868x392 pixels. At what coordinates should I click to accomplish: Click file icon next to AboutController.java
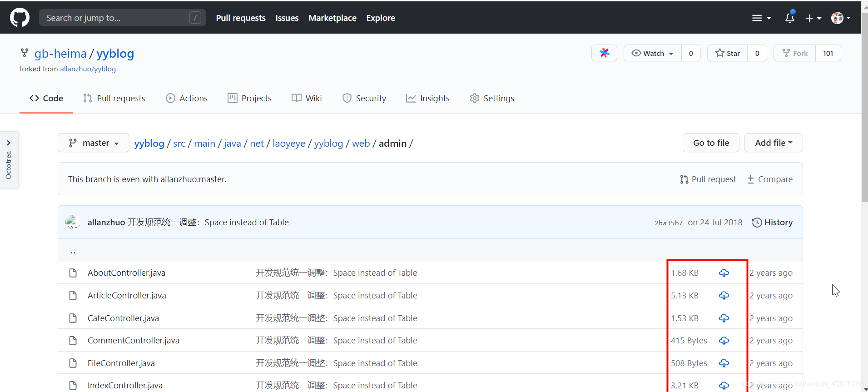tap(73, 273)
